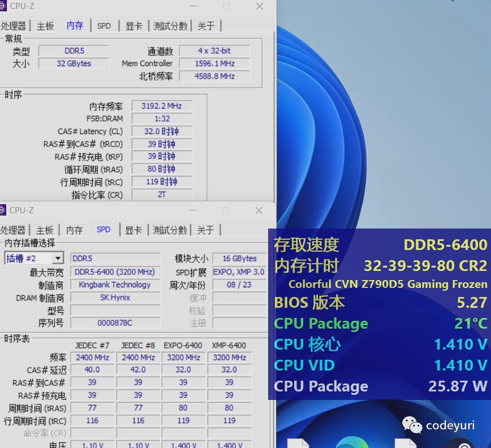Click 周次/年份 08 / 23 field
The image size is (491, 448).
pos(239,285)
